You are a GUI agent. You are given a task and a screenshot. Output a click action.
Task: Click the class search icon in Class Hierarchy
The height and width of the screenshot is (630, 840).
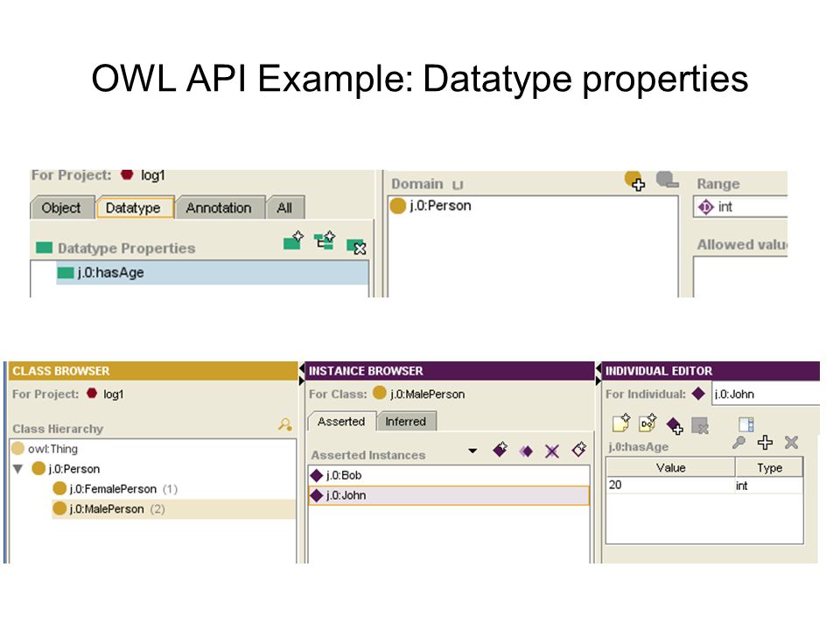click(x=285, y=425)
